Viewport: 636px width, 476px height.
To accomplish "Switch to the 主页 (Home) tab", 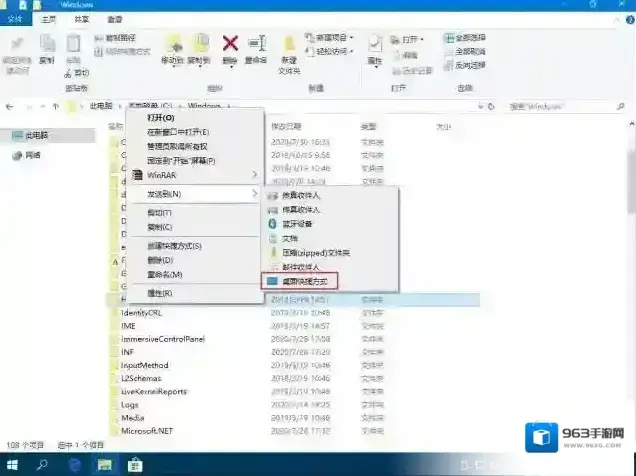I will [x=48, y=19].
